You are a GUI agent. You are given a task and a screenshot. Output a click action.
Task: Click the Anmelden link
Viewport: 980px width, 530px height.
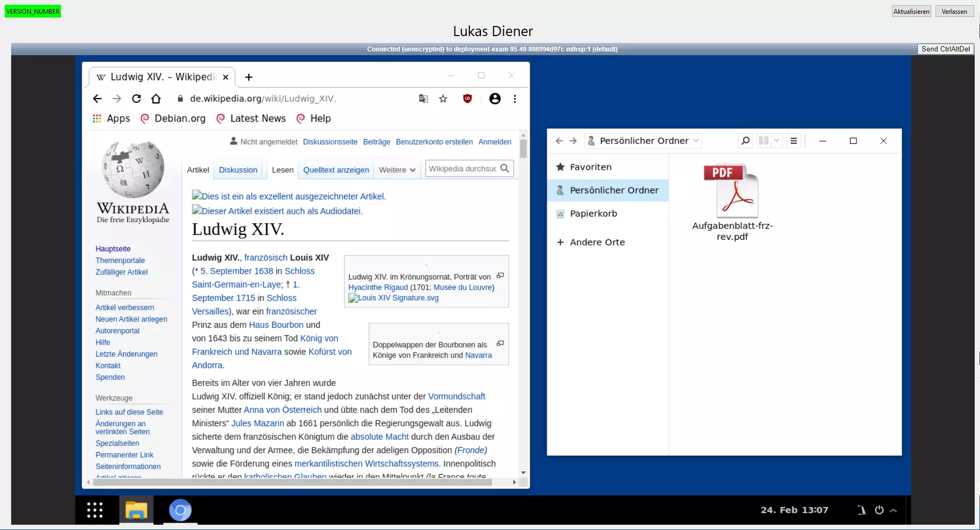point(494,142)
